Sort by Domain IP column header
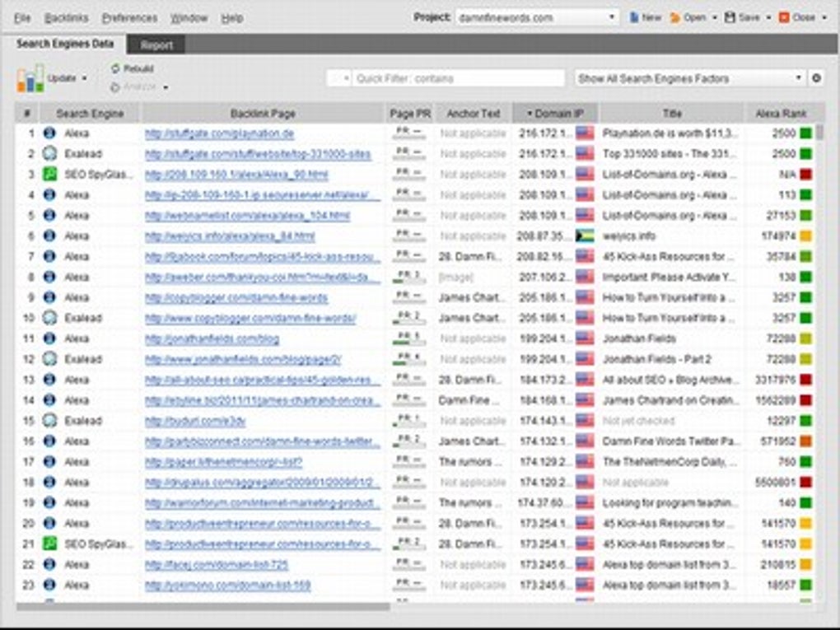840x630 pixels. click(555, 114)
